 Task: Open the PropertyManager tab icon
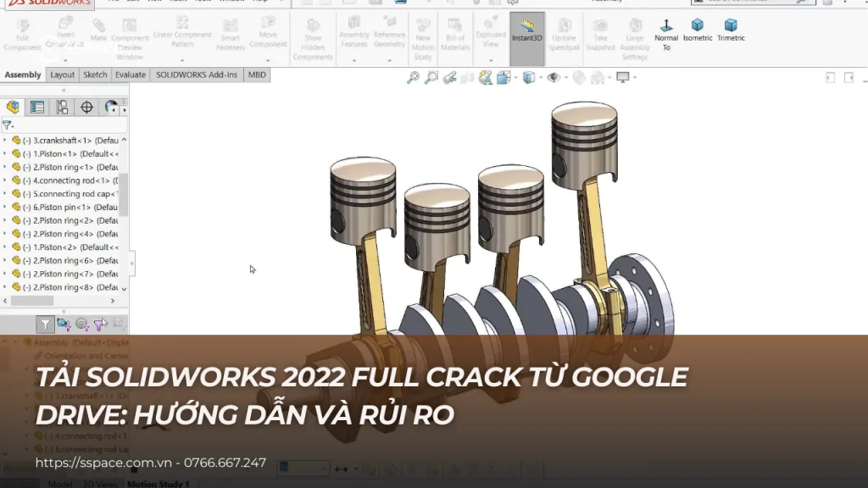37,107
